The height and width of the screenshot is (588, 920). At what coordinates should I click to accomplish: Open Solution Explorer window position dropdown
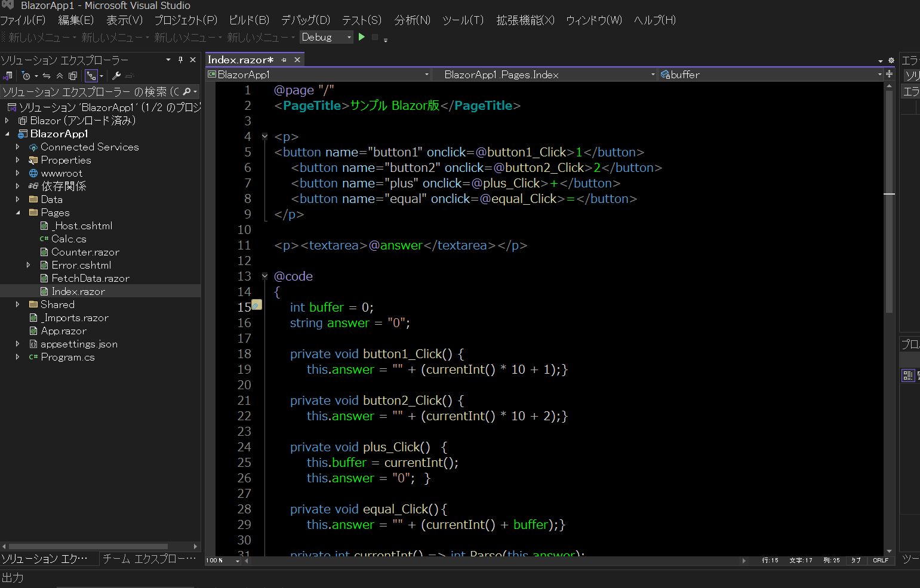[168, 60]
